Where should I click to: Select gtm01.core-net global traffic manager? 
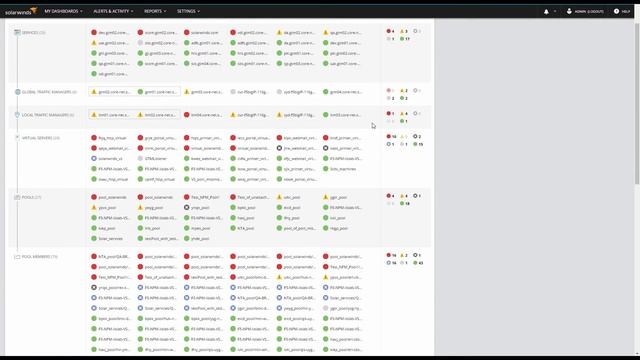161,92
